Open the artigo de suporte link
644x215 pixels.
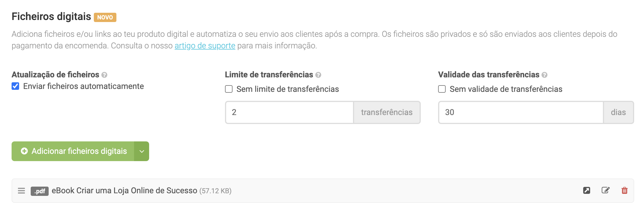click(x=205, y=46)
